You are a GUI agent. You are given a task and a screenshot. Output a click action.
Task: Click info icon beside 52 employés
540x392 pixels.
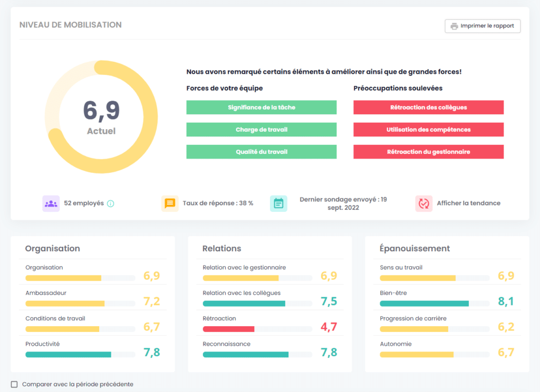tap(110, 203)
